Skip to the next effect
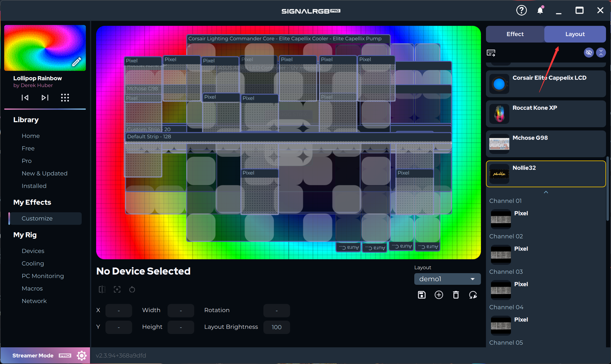The height and width of the screenshot is (364, 611). click(45, 98)
